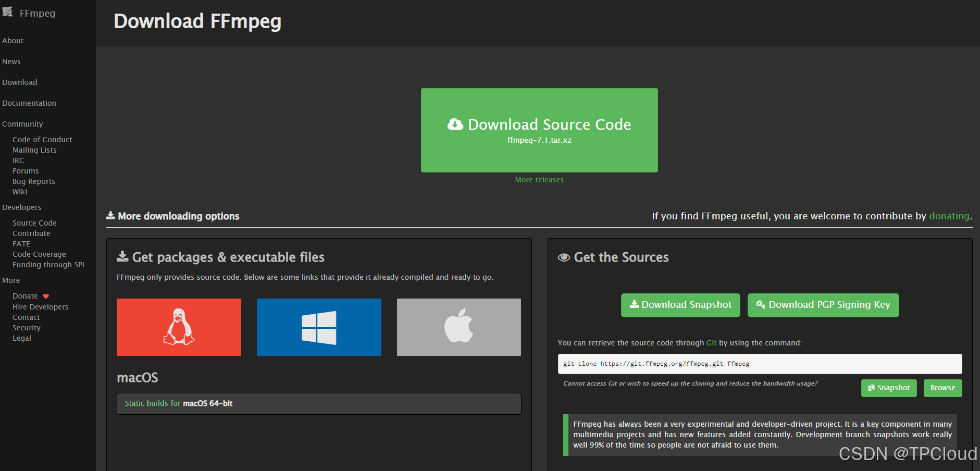The height and width of the screenshot is (471, 980).
Task: Click the Download Snapshot button
Action: pyautogui.click(x=680, y=305)
